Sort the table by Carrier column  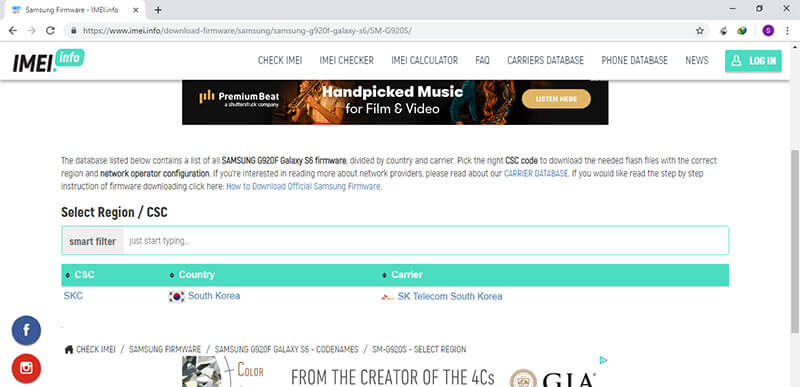click(403, 275)
